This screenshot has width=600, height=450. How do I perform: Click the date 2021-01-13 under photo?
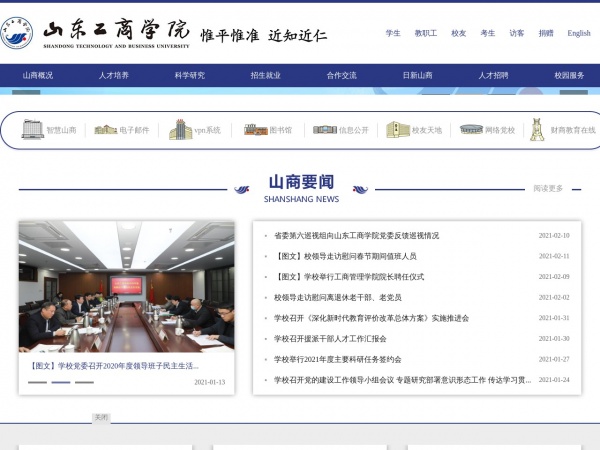pos(210,382)
